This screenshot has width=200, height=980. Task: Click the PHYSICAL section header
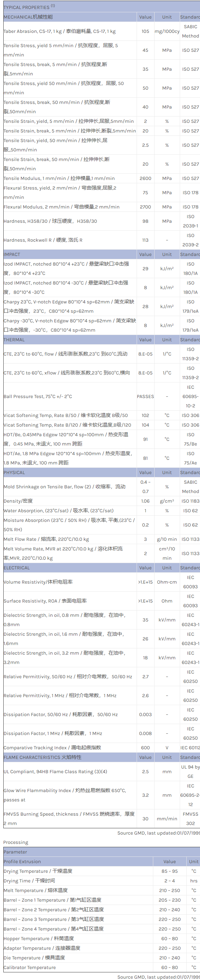tap(14, 472)
